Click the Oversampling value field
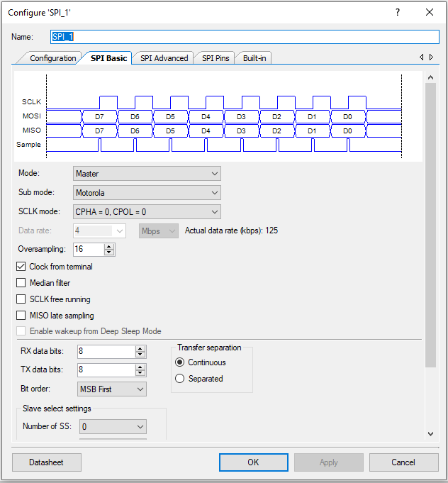The image size is (448, 483). (x=89, y=249)
